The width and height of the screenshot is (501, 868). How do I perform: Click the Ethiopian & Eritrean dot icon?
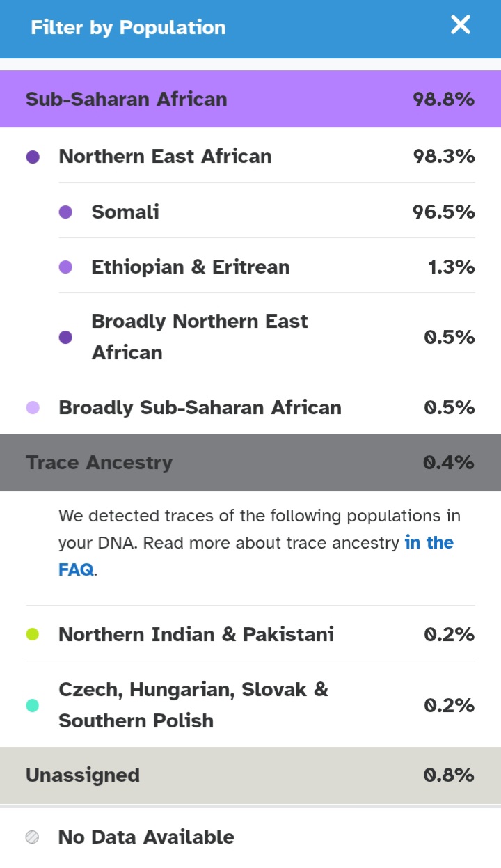point(65,267)
